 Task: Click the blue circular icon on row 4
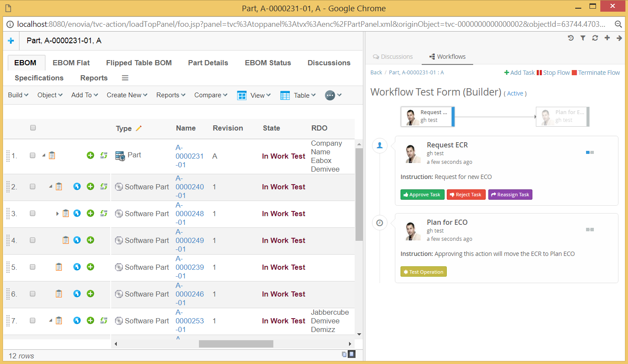(x=77, y=240)
